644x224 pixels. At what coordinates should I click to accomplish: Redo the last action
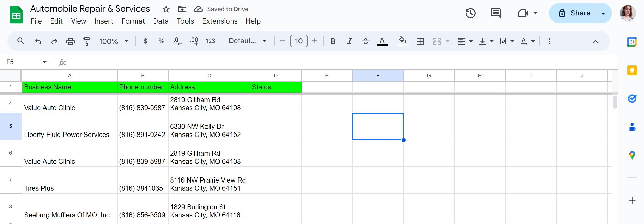(54, 41)
